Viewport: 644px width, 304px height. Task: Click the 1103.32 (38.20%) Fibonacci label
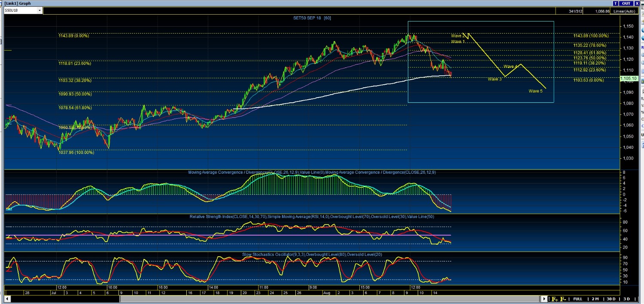(x=75, y=80)
